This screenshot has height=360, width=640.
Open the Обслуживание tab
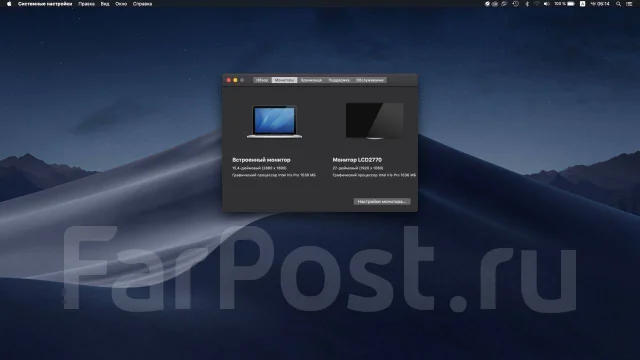(369, 80)
